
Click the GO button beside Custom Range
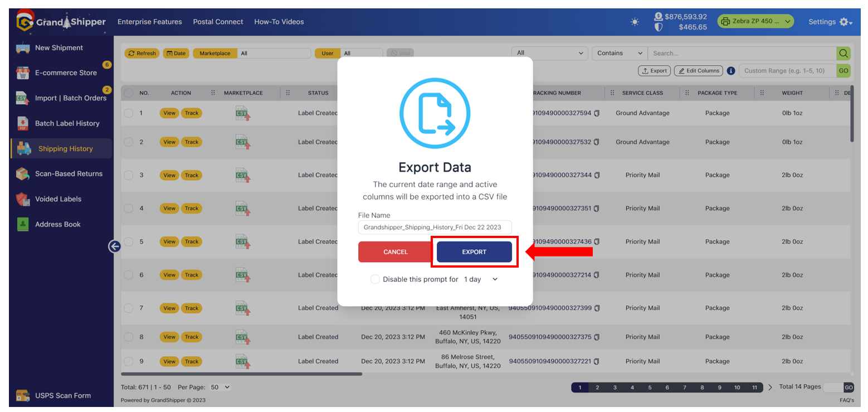pos(844,71)
